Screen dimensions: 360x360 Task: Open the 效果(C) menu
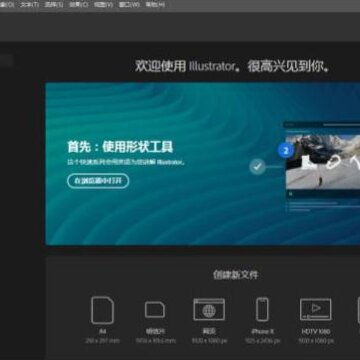pyautogui.click(x=79, y=5)
